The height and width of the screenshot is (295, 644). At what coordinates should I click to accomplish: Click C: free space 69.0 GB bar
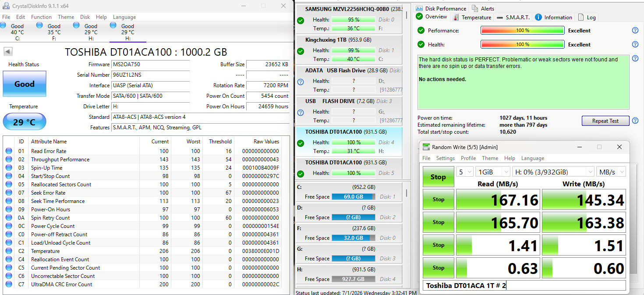point(354,197)
